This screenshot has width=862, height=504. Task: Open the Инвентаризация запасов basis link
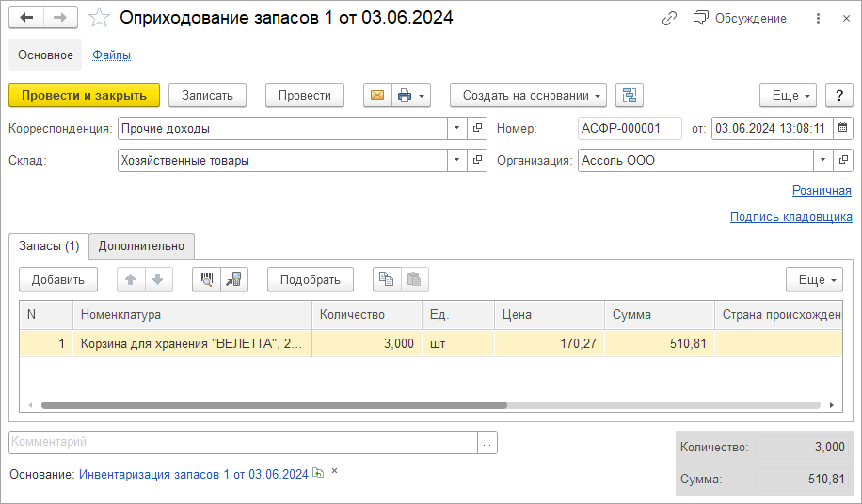pyautogui.click(x=193, y=475)
